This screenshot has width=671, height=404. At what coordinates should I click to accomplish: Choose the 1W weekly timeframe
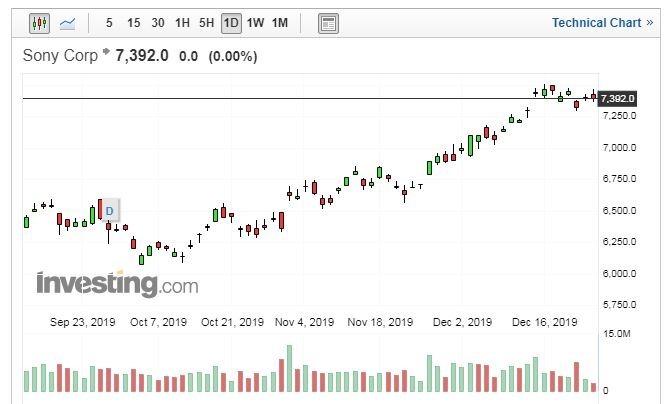[255, 23]
